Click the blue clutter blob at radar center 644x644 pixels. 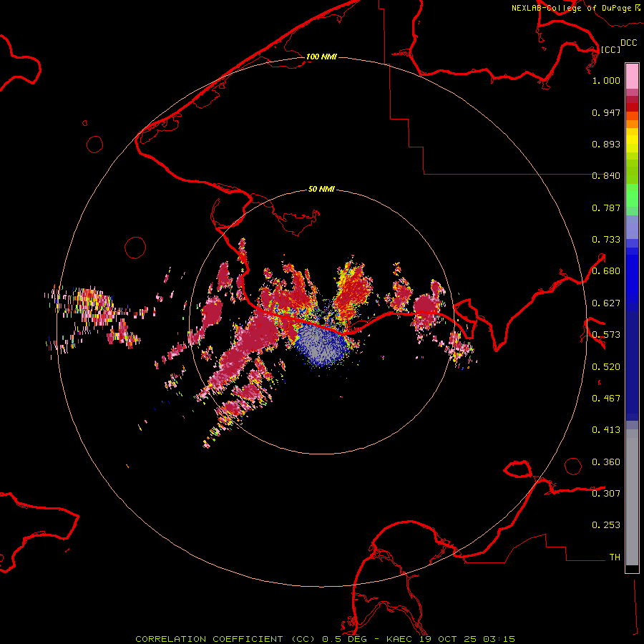[x=321, y=343]
